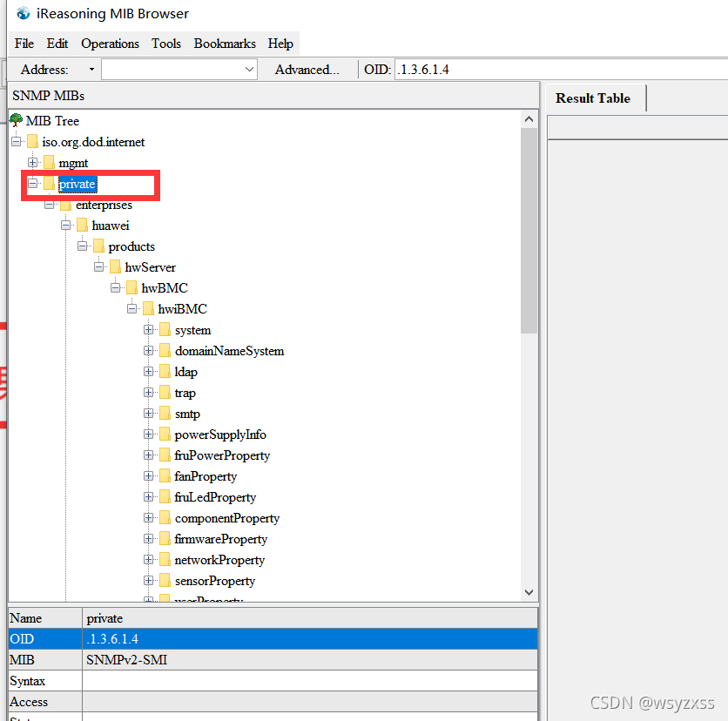Click the MIB tree vertical scrollbar thumb
Viewport: 728px width, 721px height.
pos(529,231)
